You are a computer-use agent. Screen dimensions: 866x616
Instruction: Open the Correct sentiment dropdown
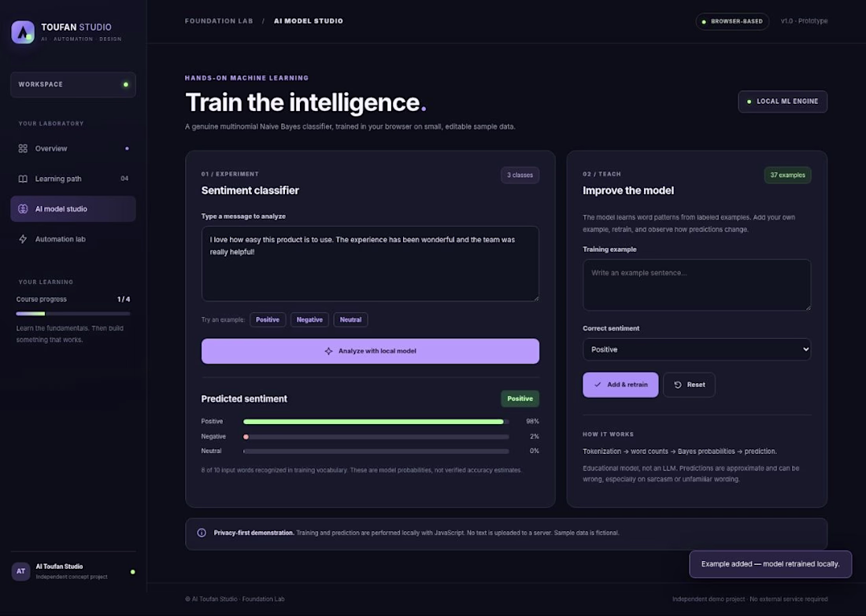point(697,349)
